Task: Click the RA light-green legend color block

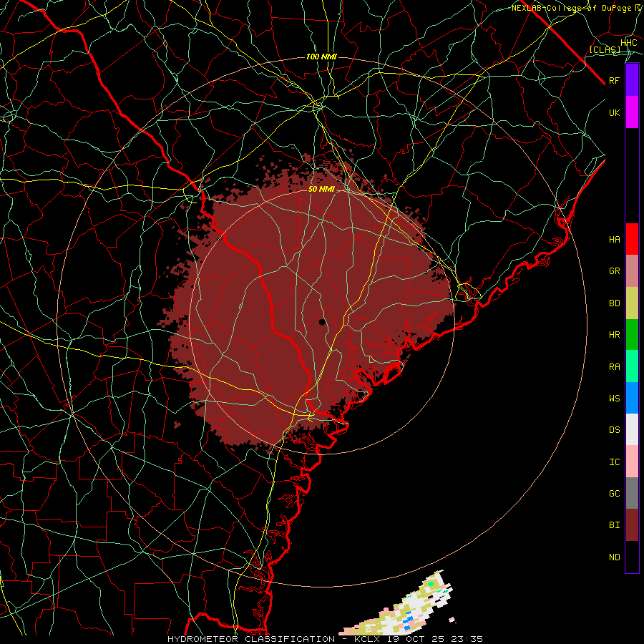Action: pyautogui.click(x=632, y=366)
